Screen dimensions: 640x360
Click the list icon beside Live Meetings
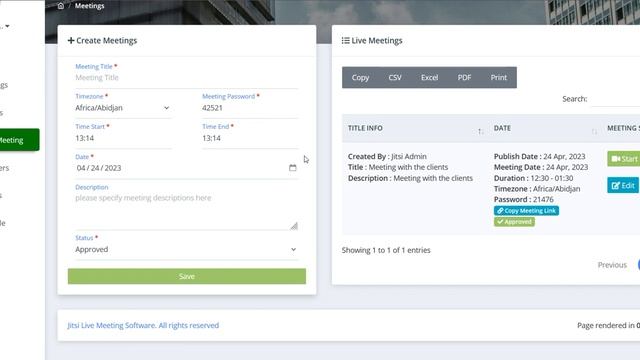(x=345, y=40)
